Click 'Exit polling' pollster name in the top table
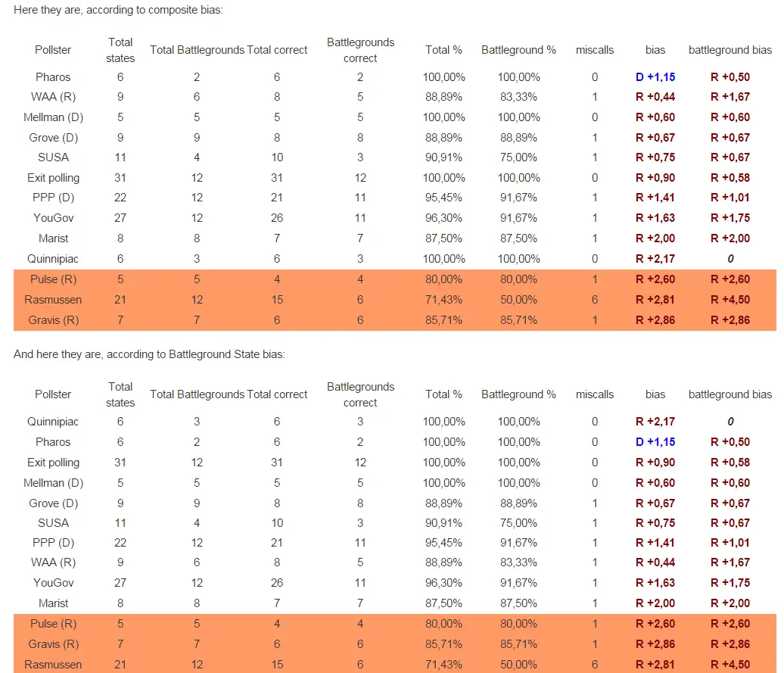 pos(53,178)
